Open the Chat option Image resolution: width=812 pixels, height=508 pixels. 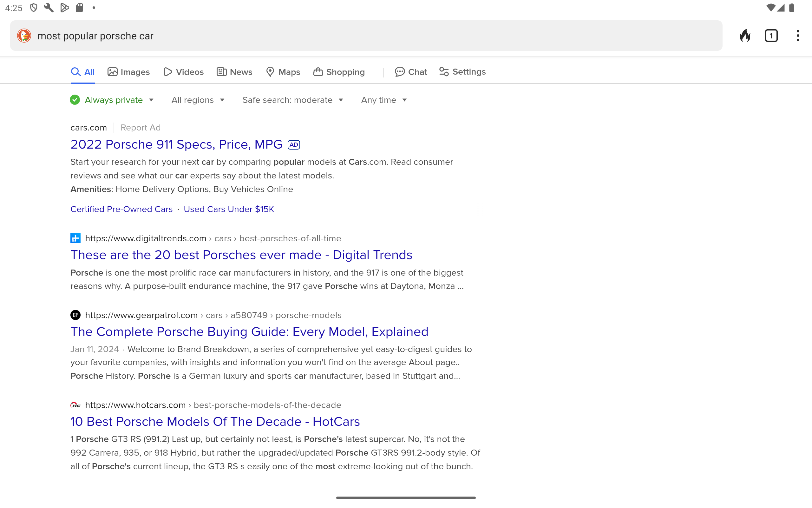tap(411, 72)
